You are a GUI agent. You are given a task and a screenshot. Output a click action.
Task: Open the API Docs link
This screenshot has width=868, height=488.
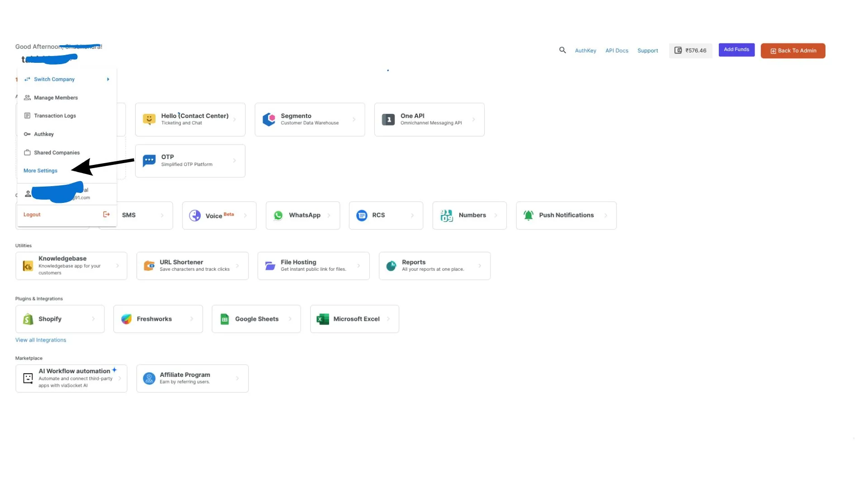(x=617, y=51)
